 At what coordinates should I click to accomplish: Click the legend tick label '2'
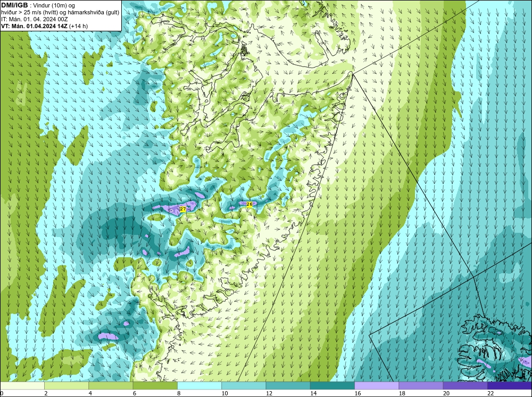pos(46,393)
